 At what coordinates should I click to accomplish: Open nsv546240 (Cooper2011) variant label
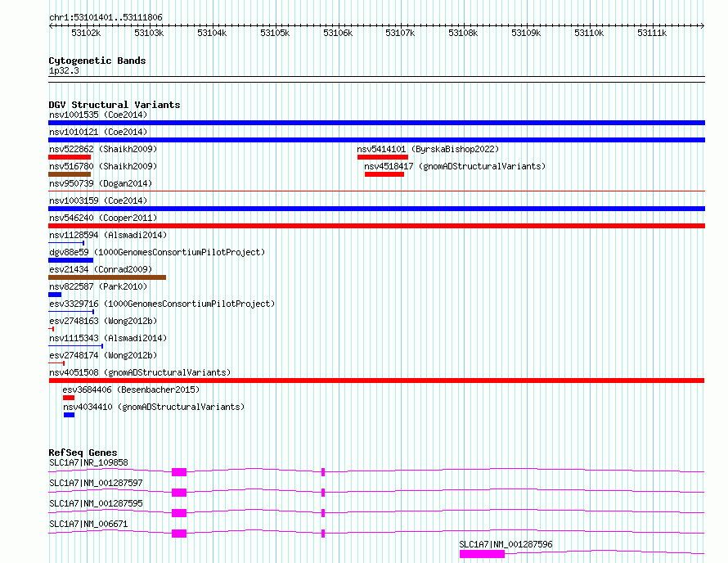(x=103, y=218)
